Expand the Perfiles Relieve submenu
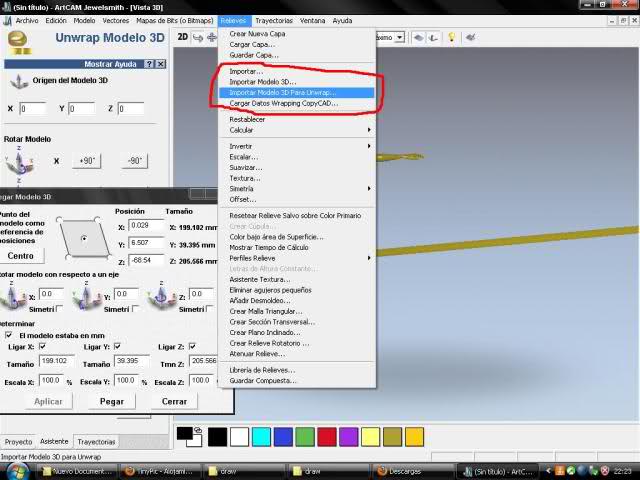The height and width of the screenshot is (480, 640). (297, 258)
